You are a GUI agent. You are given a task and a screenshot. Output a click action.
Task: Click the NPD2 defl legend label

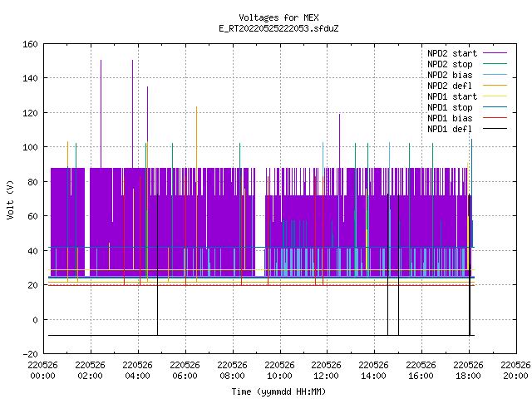[x=450, y=86]
